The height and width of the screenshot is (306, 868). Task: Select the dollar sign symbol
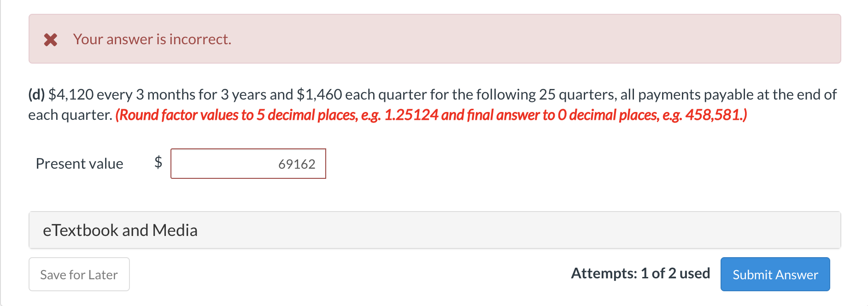pyautogui.click(x=158, y=162)
